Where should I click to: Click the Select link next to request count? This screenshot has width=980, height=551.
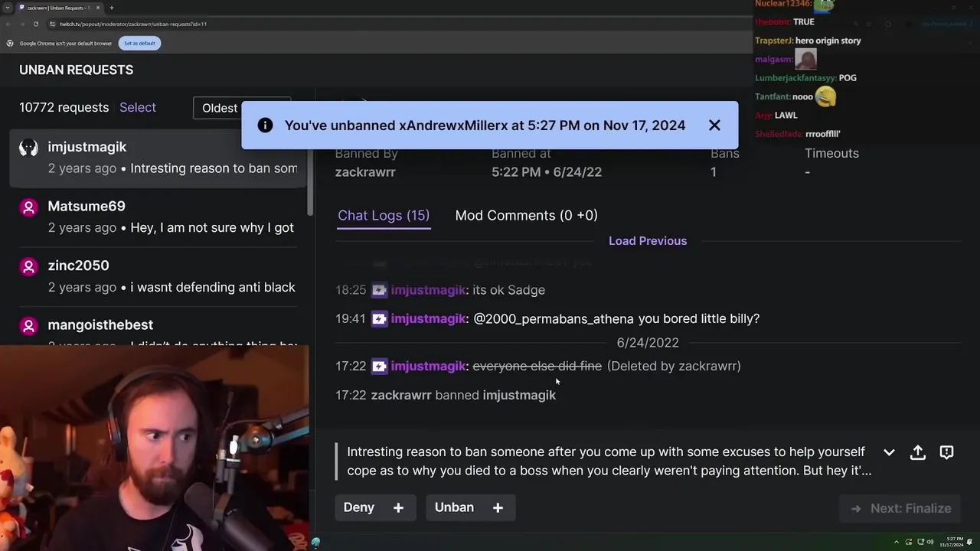click(x=138, y=107)
